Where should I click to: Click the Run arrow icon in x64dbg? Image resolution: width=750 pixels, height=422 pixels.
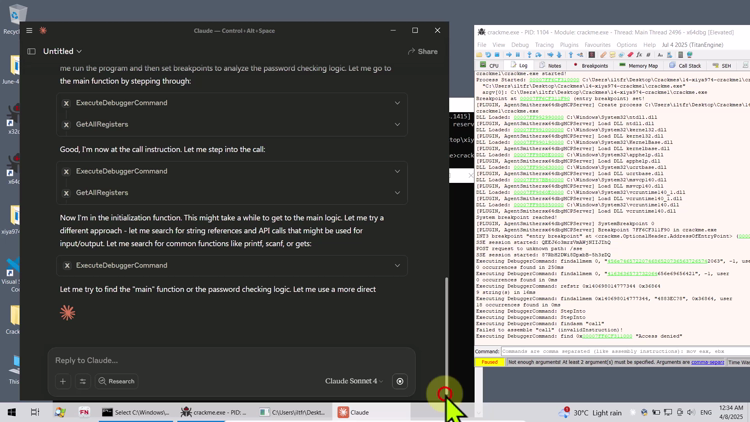[509, 55]
